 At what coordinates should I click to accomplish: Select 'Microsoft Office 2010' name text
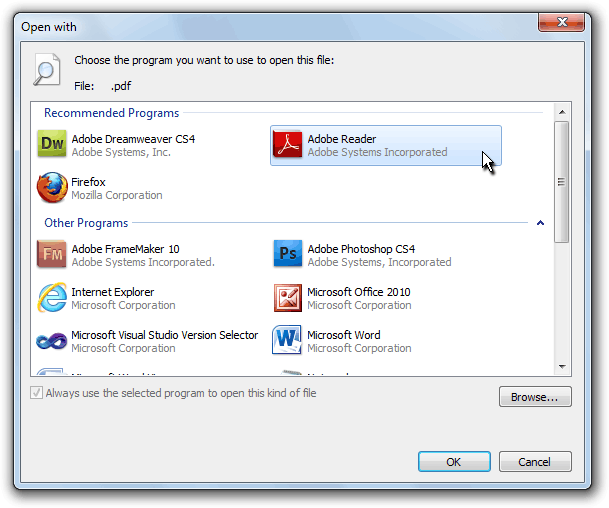(359, 292)
